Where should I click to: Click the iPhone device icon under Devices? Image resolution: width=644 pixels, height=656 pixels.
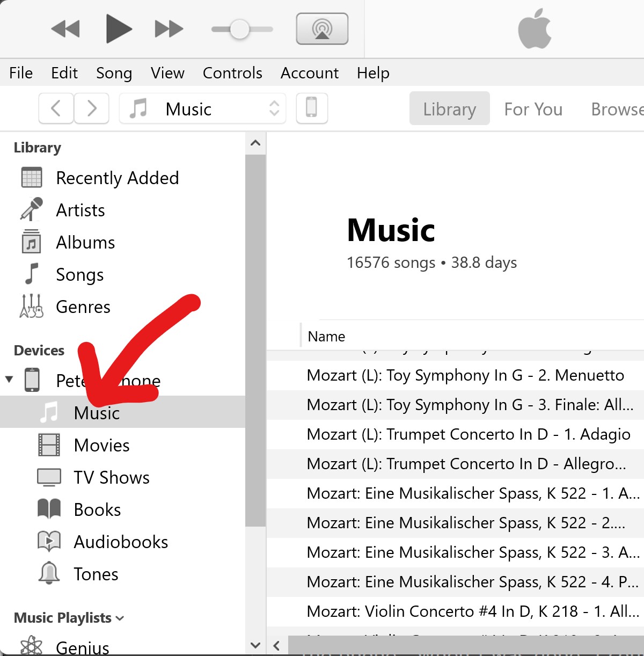click(x=32, y=380)
